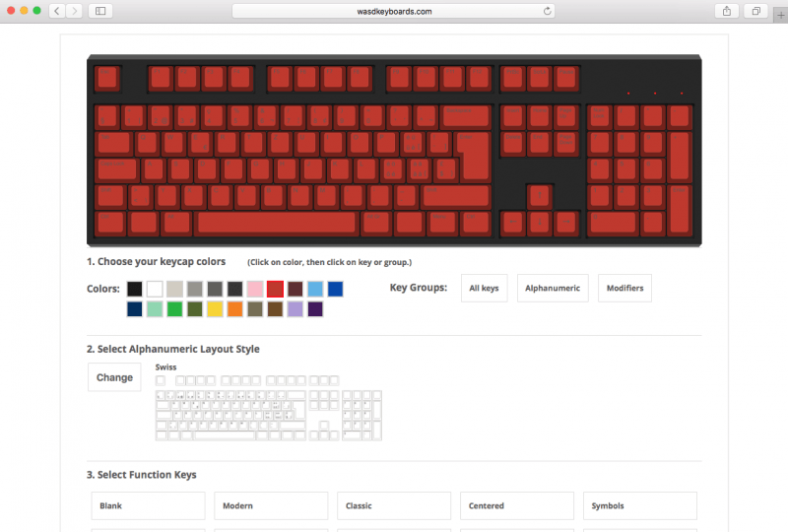Viewport: 788px width, 532px height.
Task: Click the Escape key on the keyboard preview
Action: point(107,79)
